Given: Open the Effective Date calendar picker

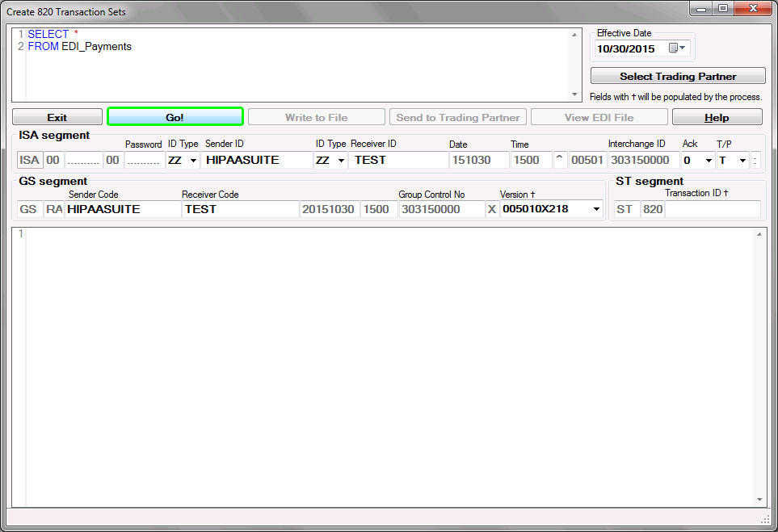Looking at the screenshot, I should click(x=676, y=48).
